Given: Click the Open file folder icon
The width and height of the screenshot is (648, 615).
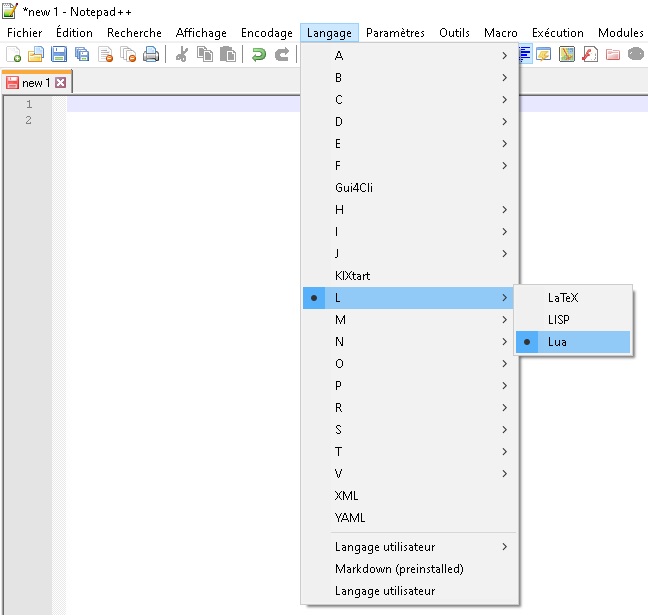Looking at the screenshot, I should click(36, 54).
